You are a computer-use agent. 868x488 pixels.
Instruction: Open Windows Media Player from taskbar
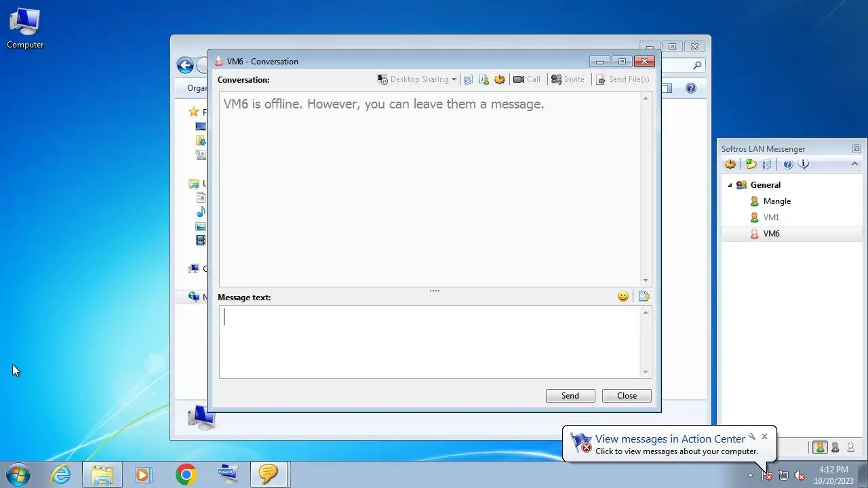[143, 474]
